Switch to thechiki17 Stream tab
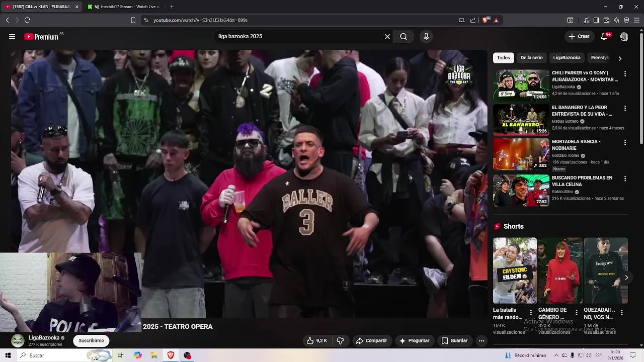 (x=125, y=7)
